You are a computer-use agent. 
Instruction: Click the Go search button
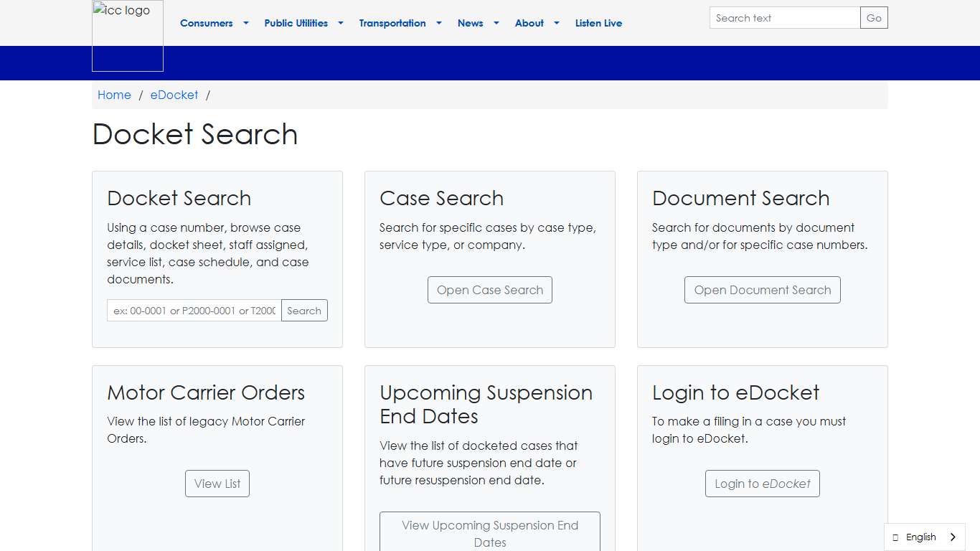[874, 17]
